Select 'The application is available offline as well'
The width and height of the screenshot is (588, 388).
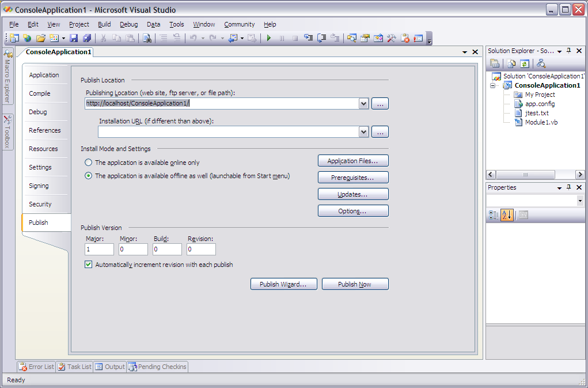(x=89, y=176)
